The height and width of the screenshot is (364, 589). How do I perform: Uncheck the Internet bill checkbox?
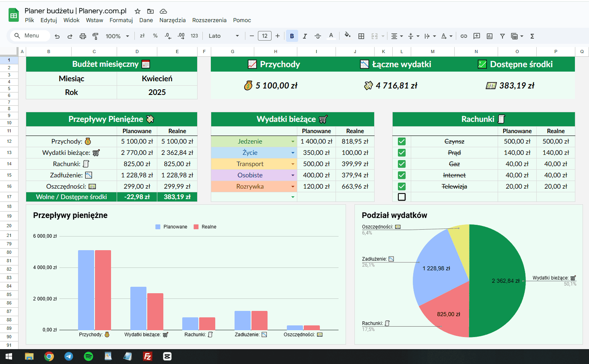[402, 175]
